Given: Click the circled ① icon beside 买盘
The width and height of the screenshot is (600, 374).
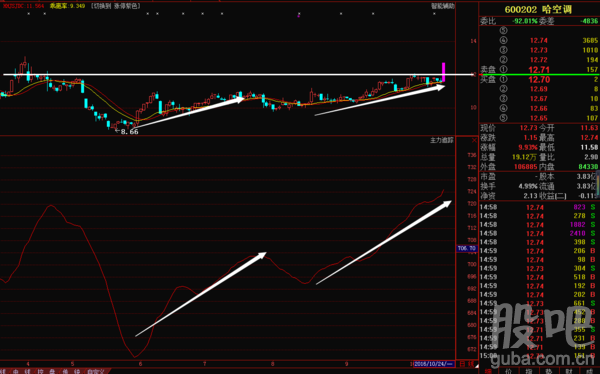Looking at the screenshot, I should [x=504, y=79].
